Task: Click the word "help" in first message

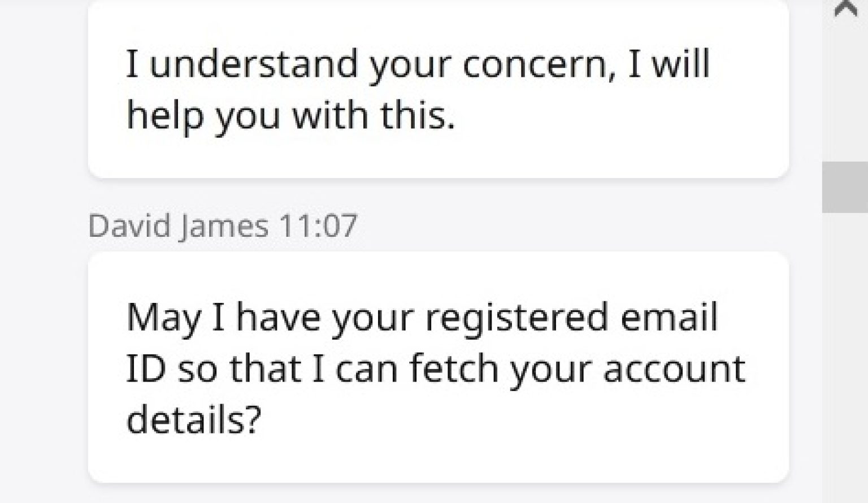Action: point(164,115)
